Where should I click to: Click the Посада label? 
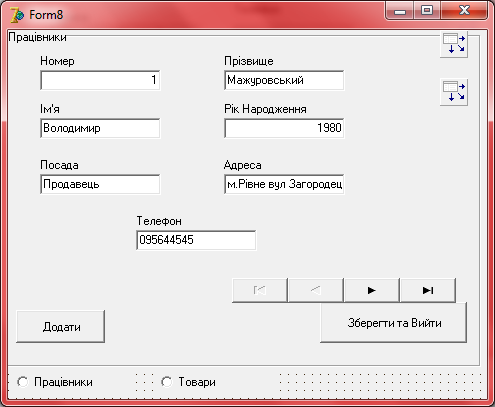point(59,165)
